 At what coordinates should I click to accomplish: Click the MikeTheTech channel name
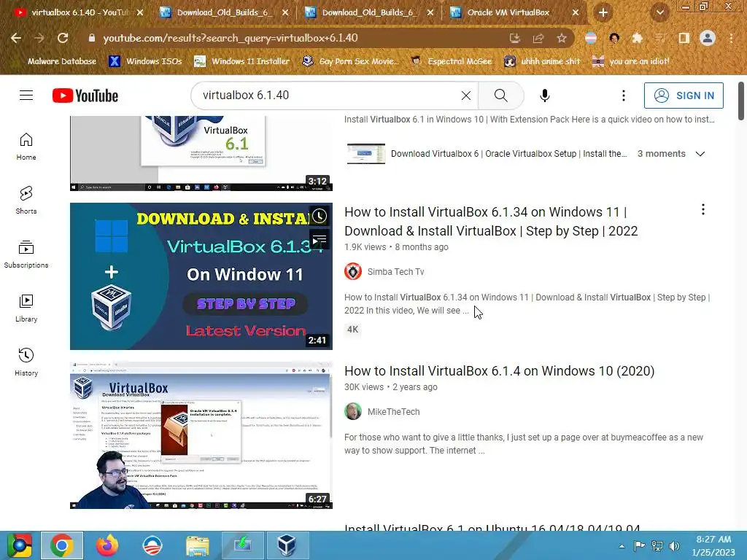(393, 412)
